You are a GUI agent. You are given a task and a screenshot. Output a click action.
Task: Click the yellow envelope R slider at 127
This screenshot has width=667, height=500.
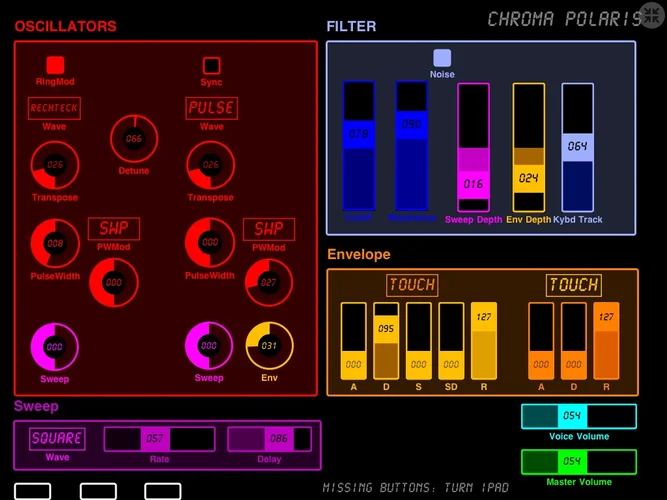(x=484, y=341)
